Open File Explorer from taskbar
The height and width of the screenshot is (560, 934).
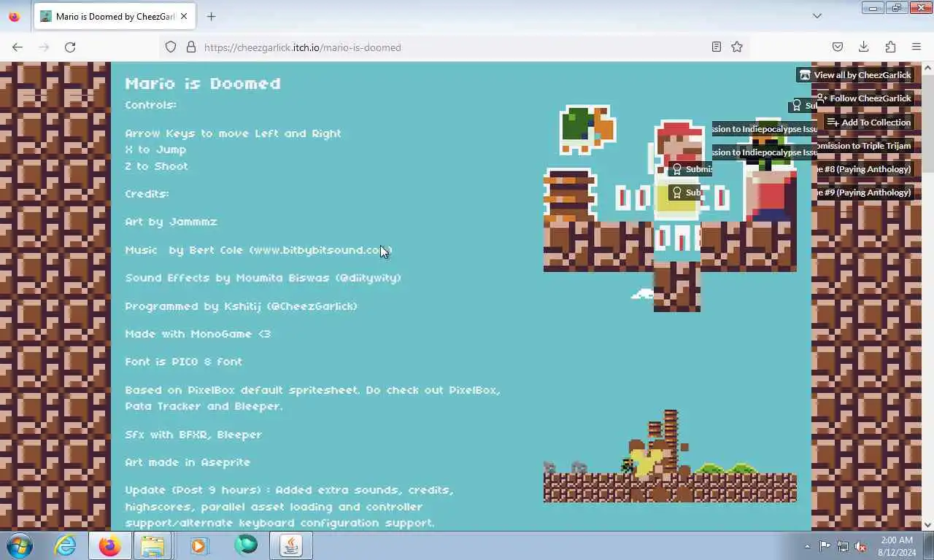(153, 545)
